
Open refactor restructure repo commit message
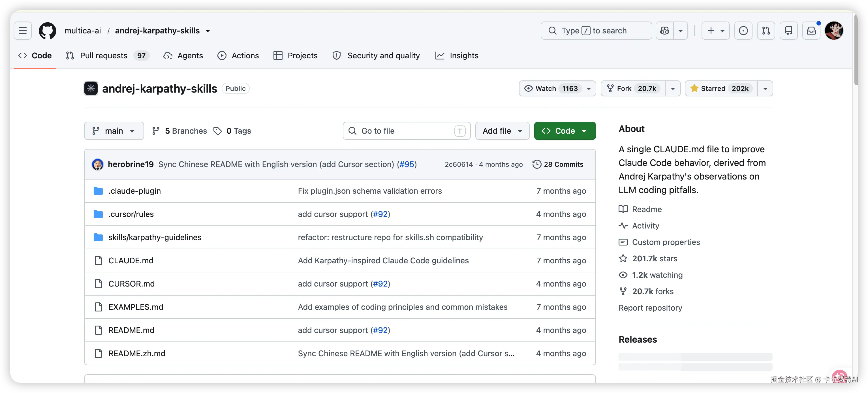point(390,237)
